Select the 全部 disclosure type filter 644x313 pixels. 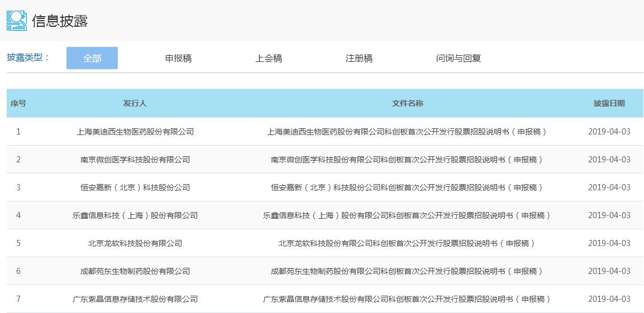tap(92, 58)
